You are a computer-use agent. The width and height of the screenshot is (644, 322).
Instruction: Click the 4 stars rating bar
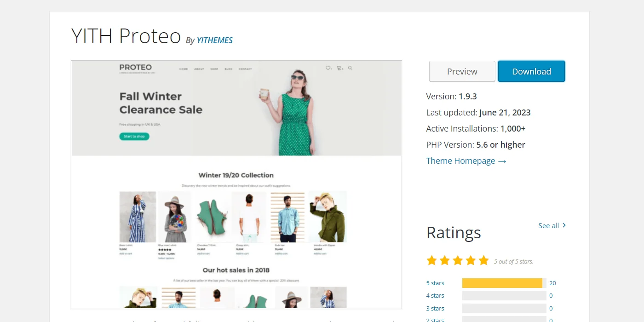504,296
